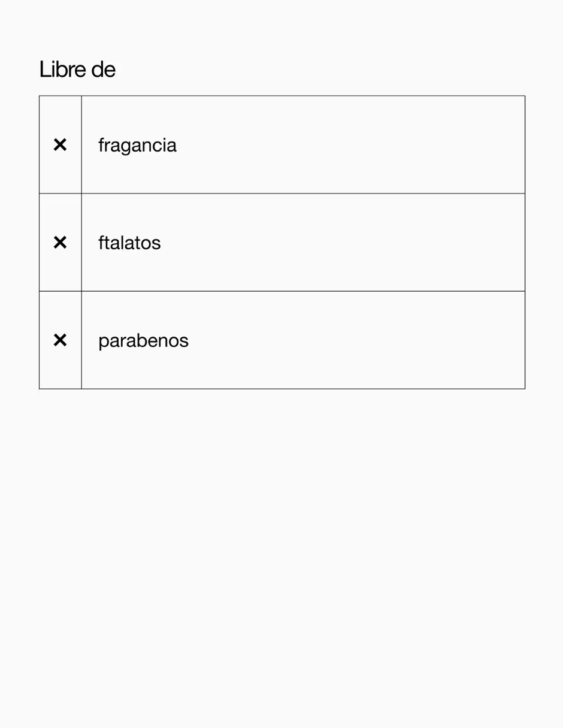Click the word "Libre" in the heading
563x728 pixels.
(63, 70)
